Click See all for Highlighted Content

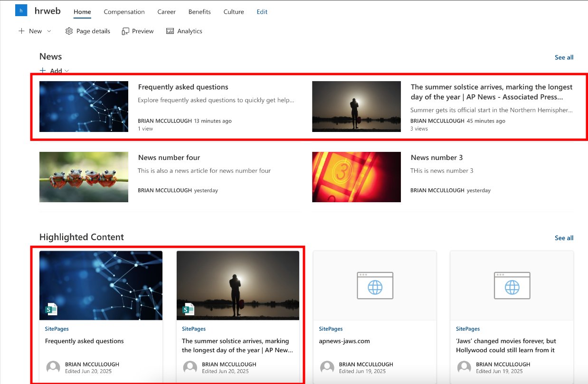pyautogui.click(x=564, y=238)
